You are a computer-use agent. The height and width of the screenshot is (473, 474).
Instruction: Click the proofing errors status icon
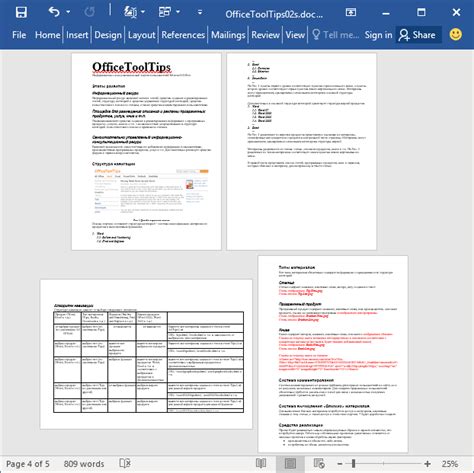pyautogui.click(x=125, y=463)
